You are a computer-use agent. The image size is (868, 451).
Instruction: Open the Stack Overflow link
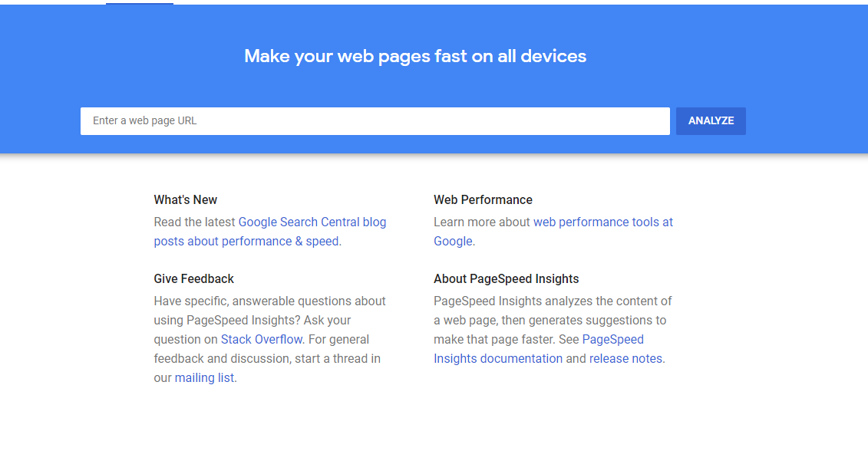click(x=262, y=340)
